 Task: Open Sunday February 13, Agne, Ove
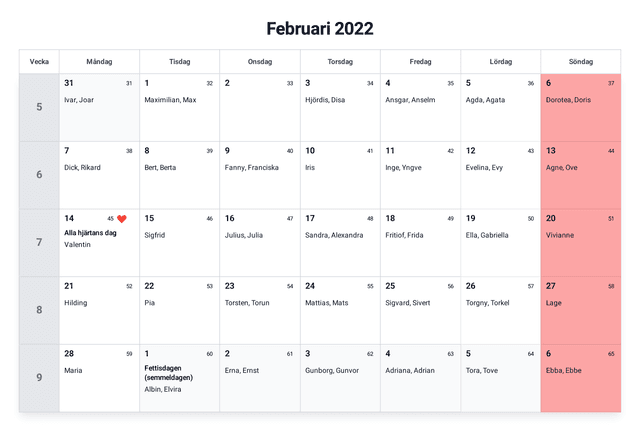(580, 175)
